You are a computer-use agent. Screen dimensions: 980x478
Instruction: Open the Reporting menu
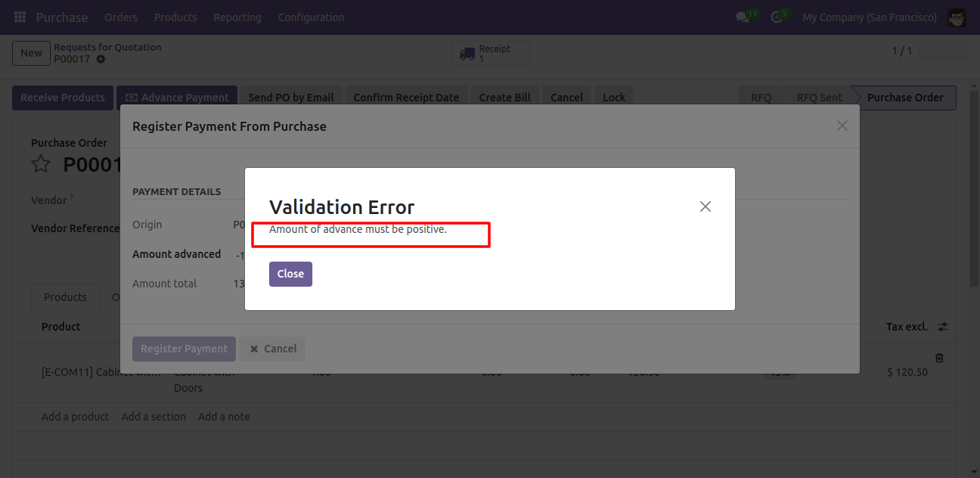[237, 17]
